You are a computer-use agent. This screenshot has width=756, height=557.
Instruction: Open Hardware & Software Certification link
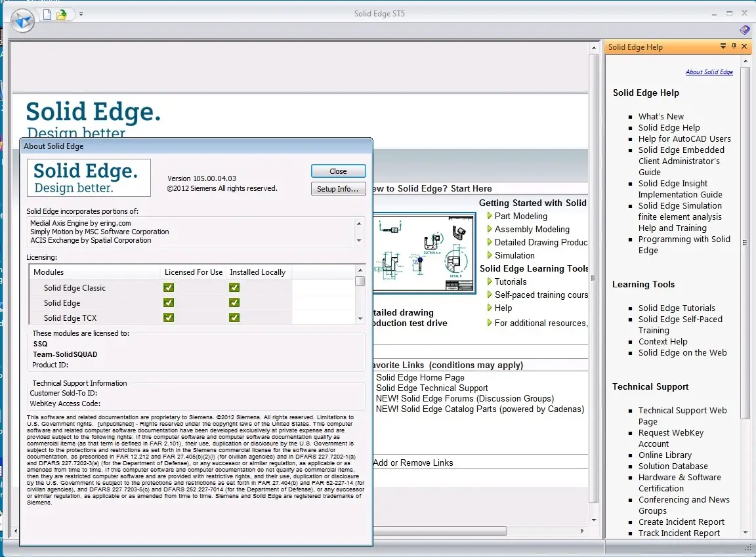coord(680,483)
